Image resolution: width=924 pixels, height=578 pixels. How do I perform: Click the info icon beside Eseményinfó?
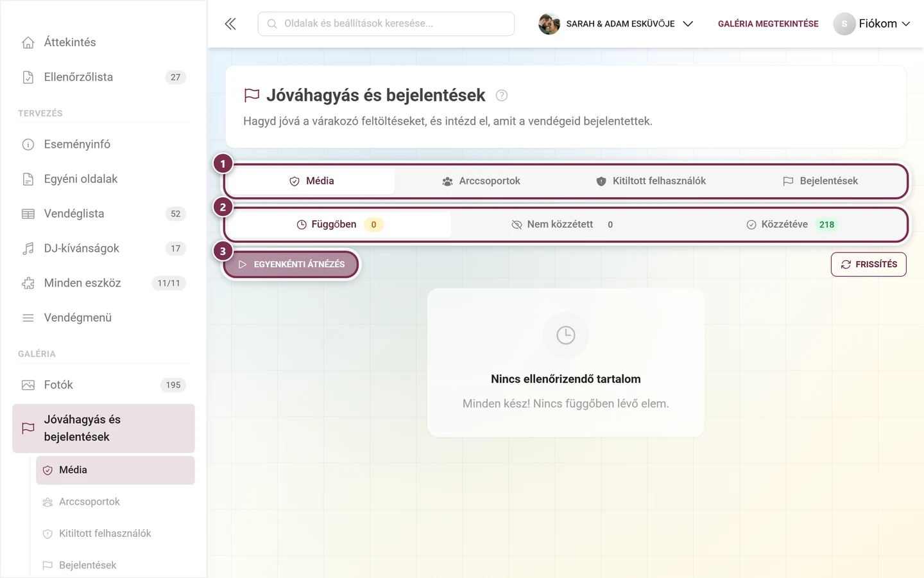click(28, 144)
